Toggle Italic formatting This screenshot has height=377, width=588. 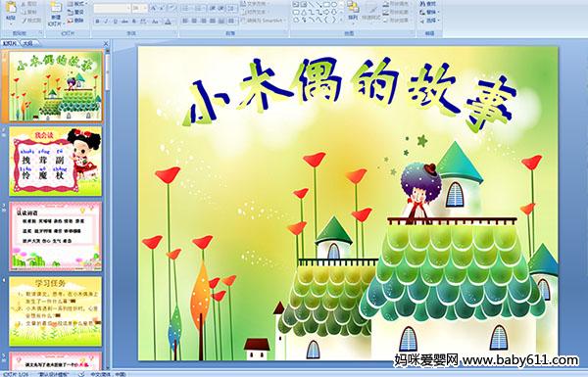106,22
